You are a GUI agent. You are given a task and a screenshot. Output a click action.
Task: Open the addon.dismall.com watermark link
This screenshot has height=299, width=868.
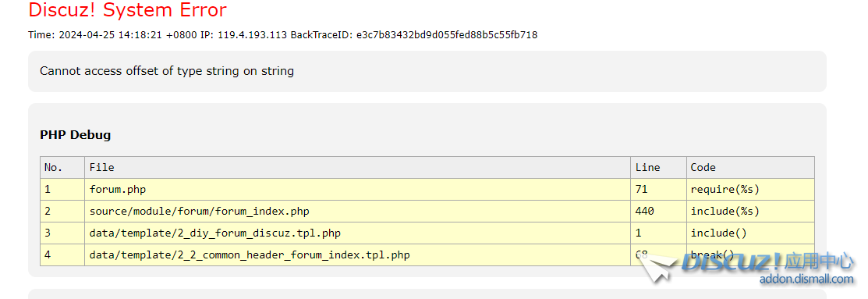click(806, 279)
